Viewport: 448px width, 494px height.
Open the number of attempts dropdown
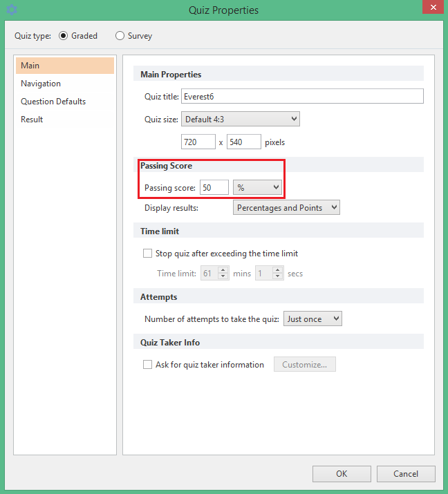coord(312,319)
